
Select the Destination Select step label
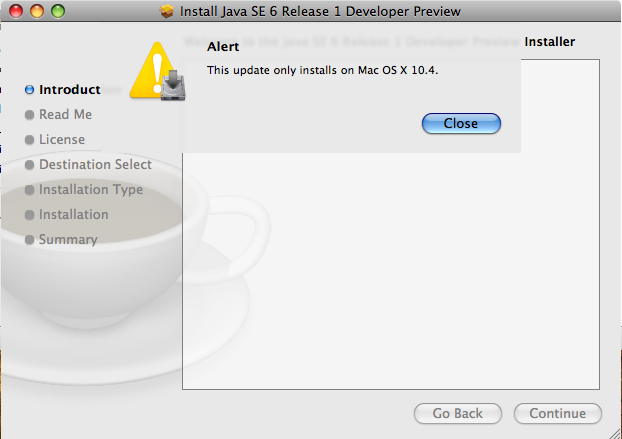tap(95, 165)
